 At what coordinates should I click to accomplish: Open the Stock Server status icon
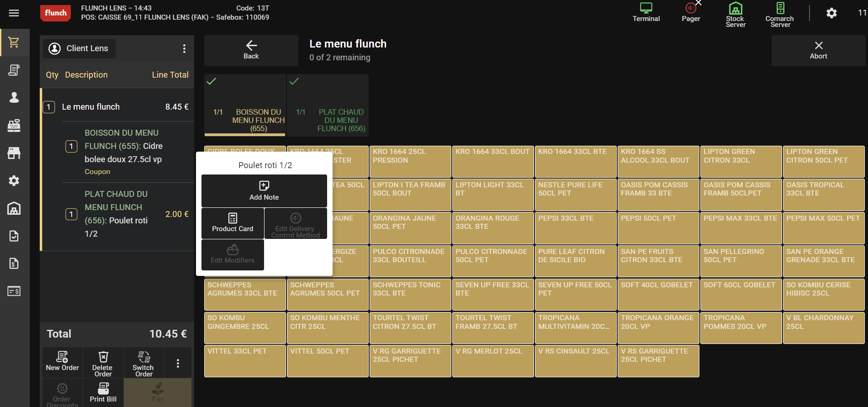point(736,14)
